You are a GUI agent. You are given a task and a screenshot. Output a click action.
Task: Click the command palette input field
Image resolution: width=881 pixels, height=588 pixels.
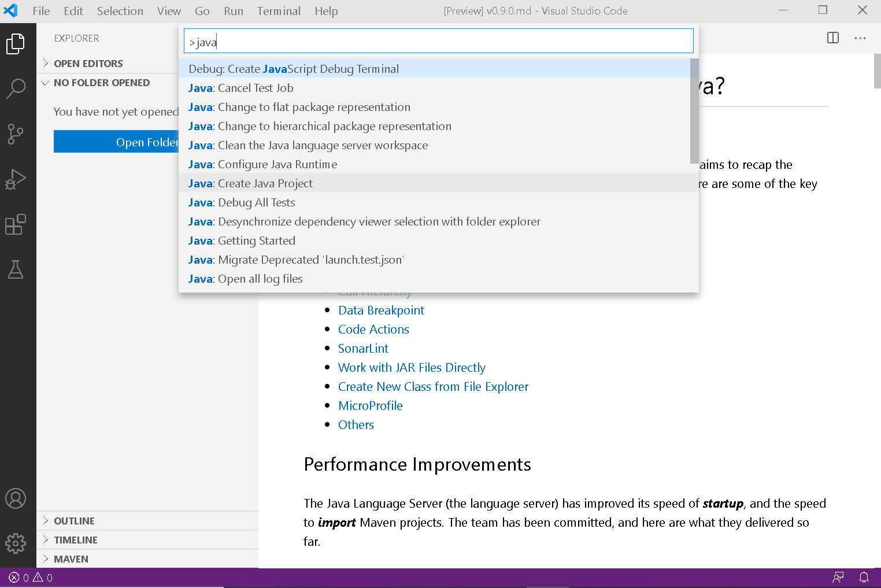(439, 42)
